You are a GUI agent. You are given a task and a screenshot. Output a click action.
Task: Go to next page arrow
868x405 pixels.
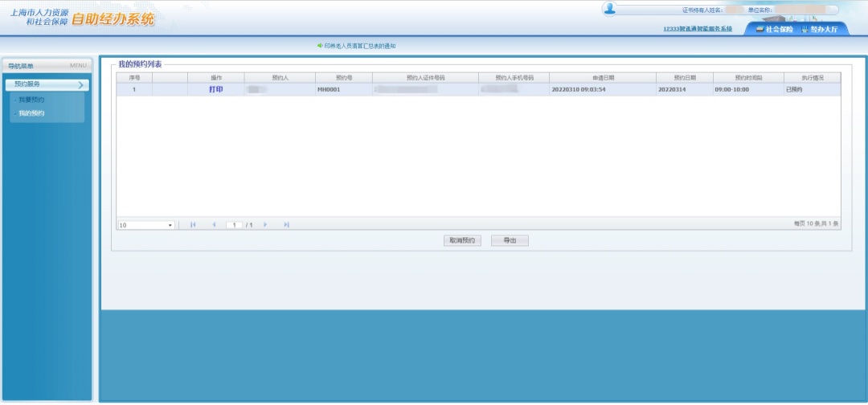265,225
